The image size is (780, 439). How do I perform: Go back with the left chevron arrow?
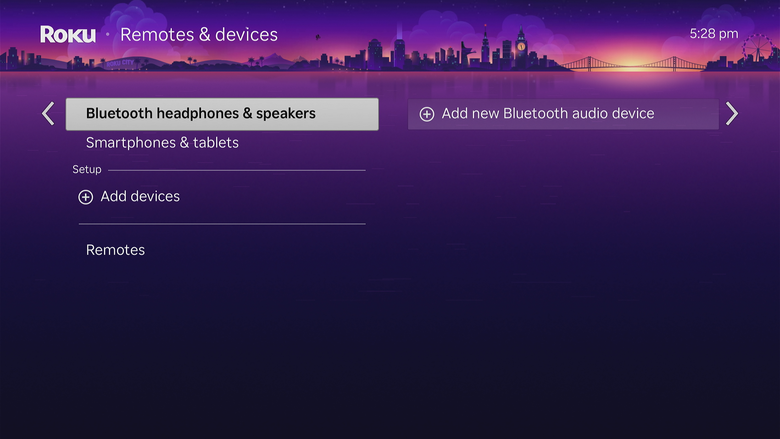tap(48, 113)
